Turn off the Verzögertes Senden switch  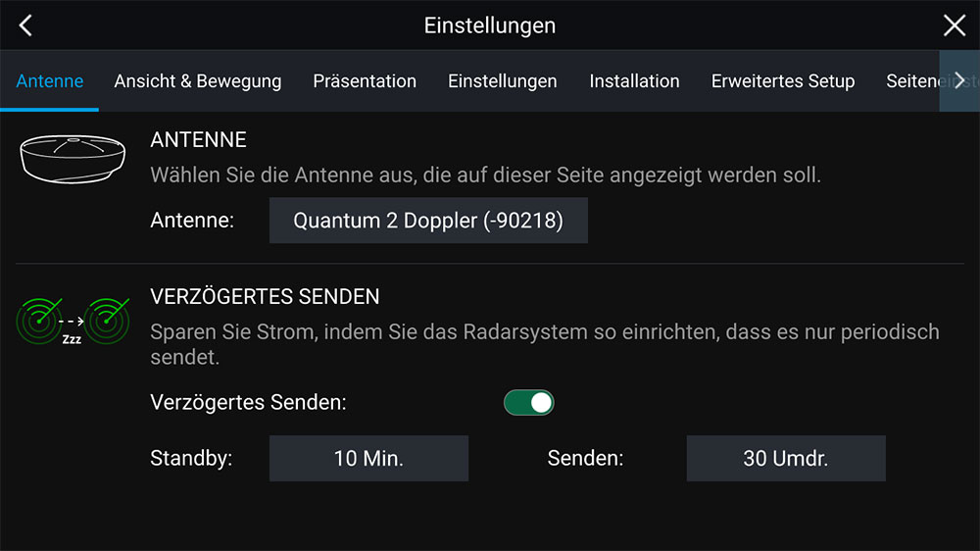(529, 402)
